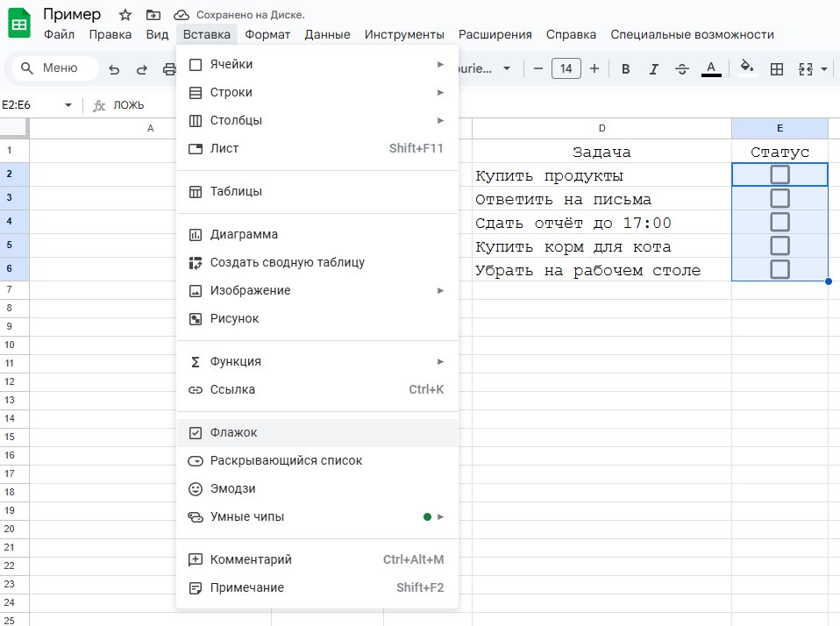
Task: Toggle checkbox for Убрать на рабочем столе
Action: [x=779, y=269]
